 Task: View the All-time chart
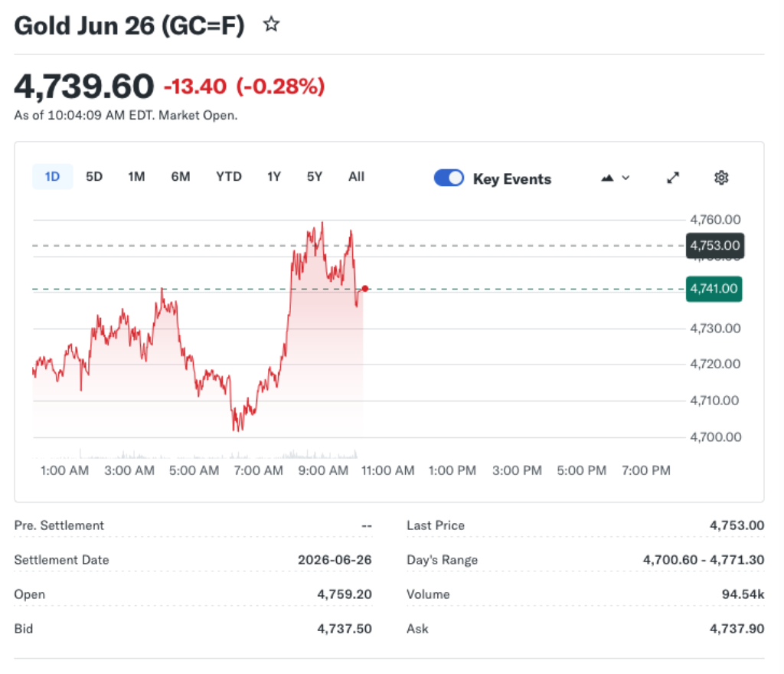point(356,176)
